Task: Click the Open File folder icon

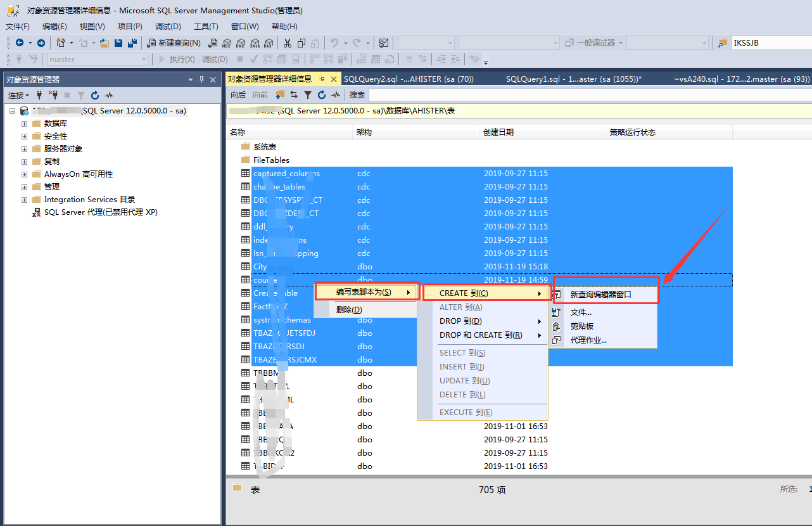Action: click(x=104, y=43)
